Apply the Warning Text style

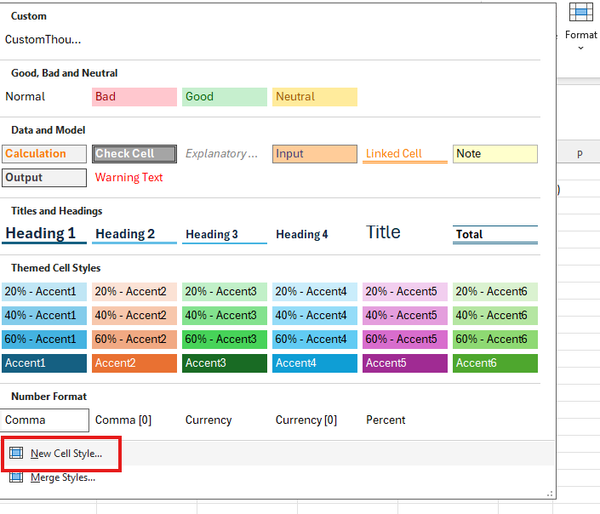(129, 178)
